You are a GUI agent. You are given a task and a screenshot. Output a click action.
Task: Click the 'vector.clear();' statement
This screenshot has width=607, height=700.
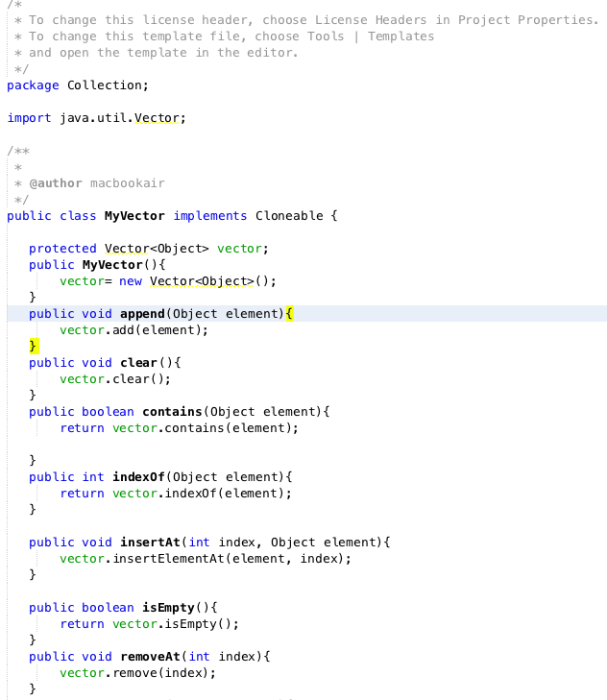(115, 379)
